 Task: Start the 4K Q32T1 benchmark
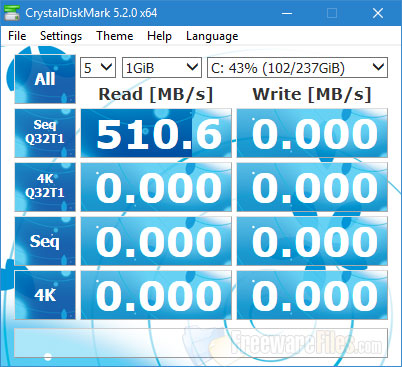pos(45,187)
